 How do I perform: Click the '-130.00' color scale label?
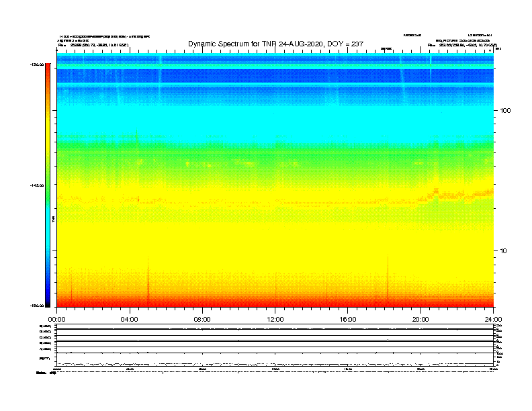pyautogui.click(x=38, y=64)
